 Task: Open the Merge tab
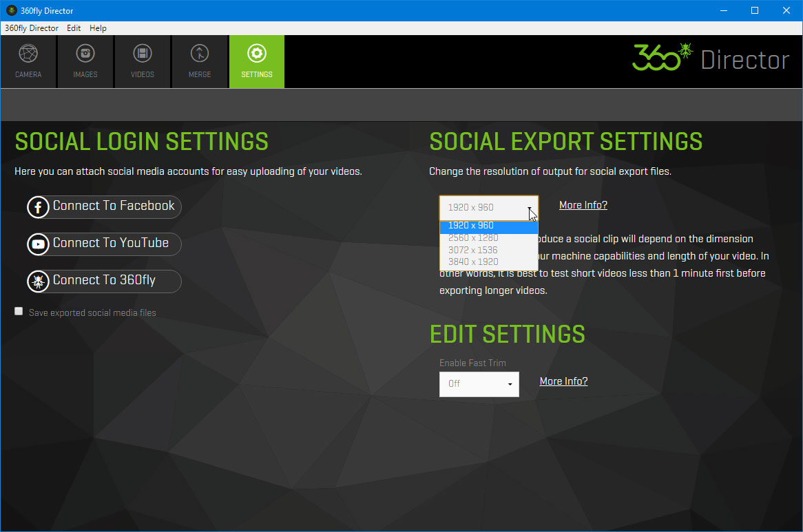pyautogui.click(x=200, y=62)
